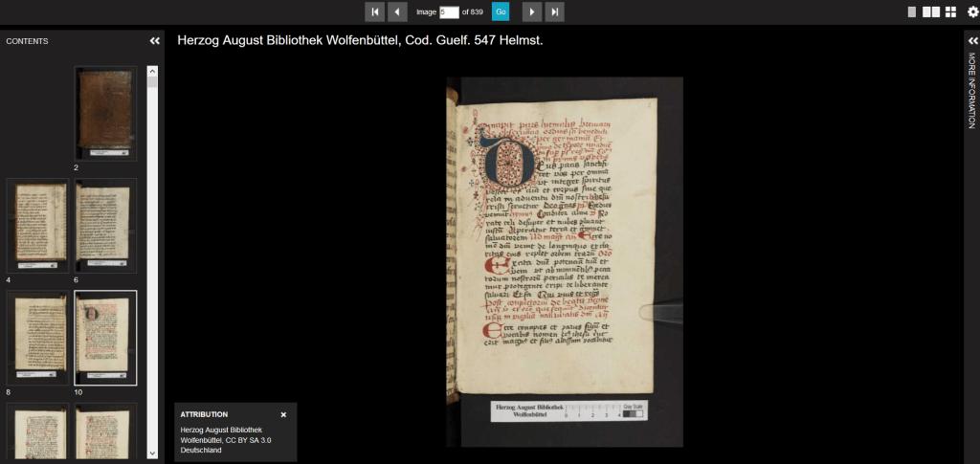Switch to two-page book view
The width and height of the screenshot is (980, 464).
930,11
